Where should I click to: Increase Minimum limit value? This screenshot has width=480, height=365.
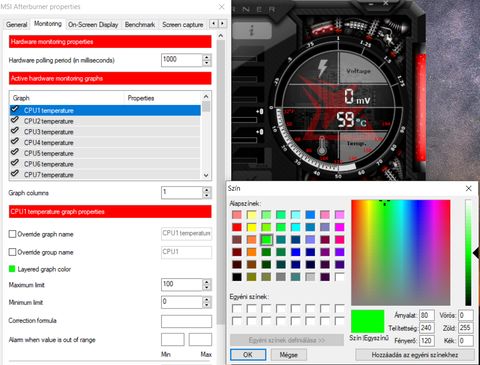point(207,299)
